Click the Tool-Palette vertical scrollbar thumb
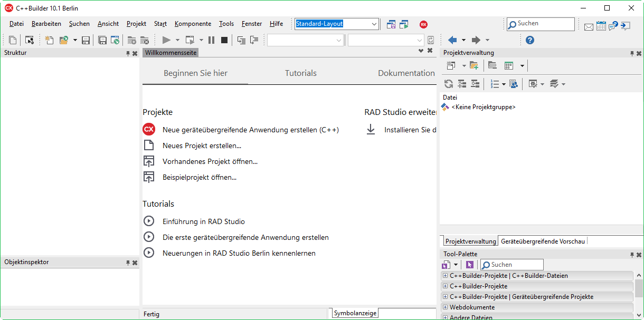This screenshot has width=644, height=320. pyautogui.click(x=639, y=288)
